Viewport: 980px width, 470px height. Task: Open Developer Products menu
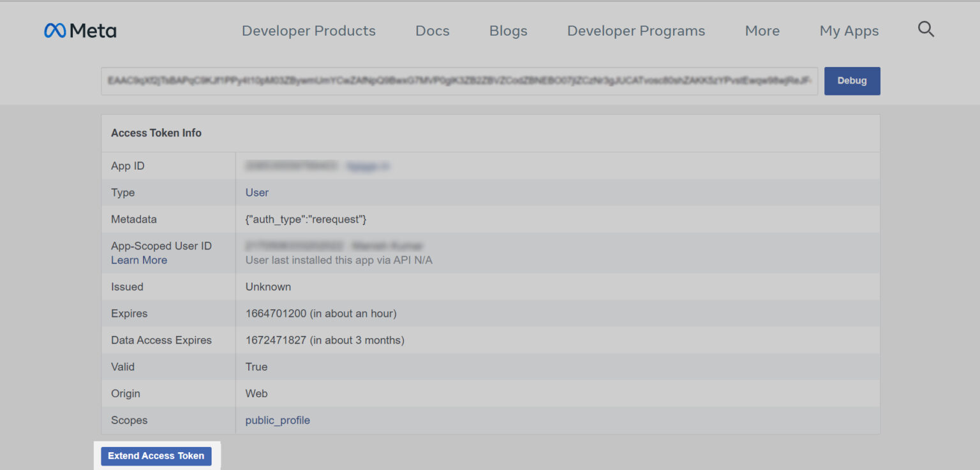point(309,31)
